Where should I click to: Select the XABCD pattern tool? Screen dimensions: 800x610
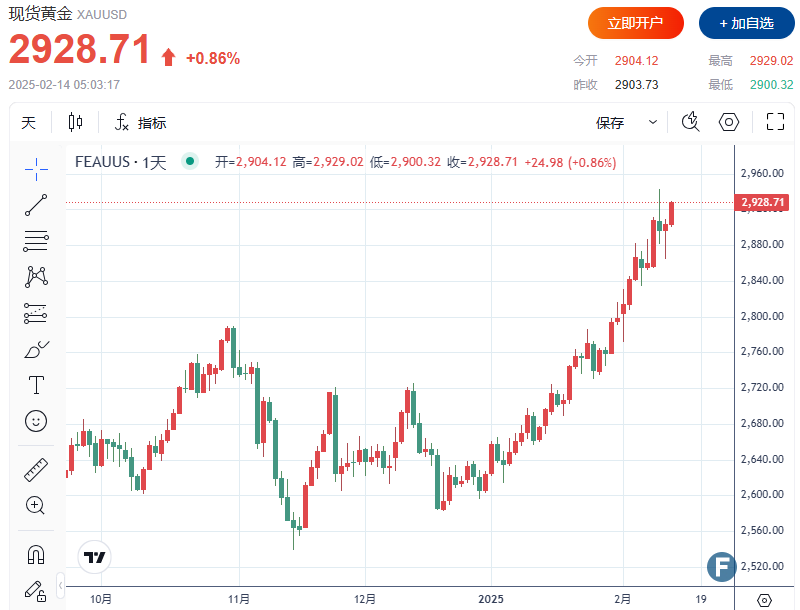click(36, 276)
